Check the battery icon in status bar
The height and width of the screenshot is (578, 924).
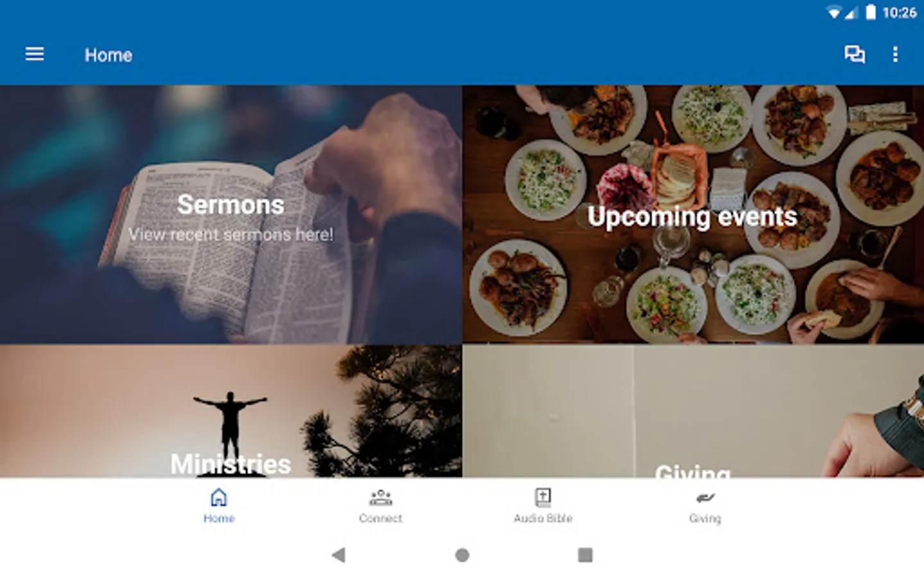click(871, 12)
